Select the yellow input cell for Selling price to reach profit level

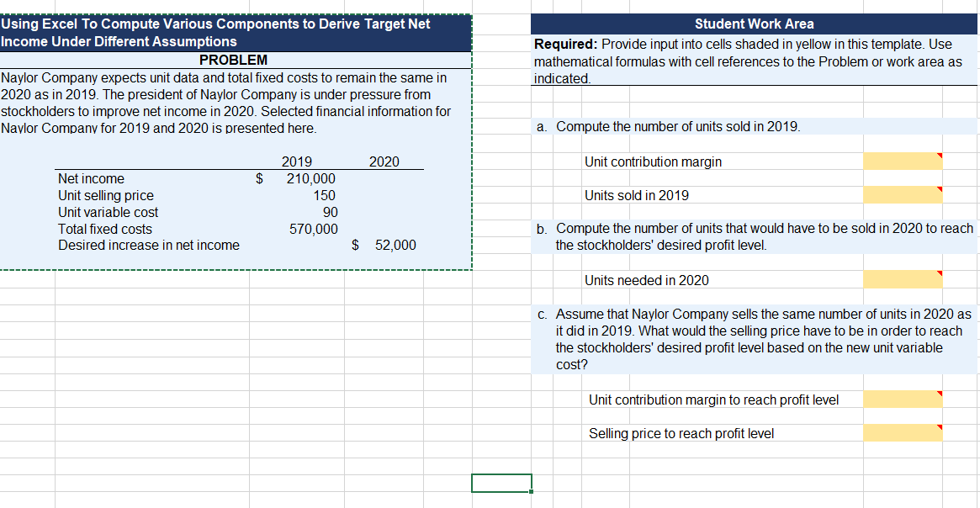click(x=903, y=433)
